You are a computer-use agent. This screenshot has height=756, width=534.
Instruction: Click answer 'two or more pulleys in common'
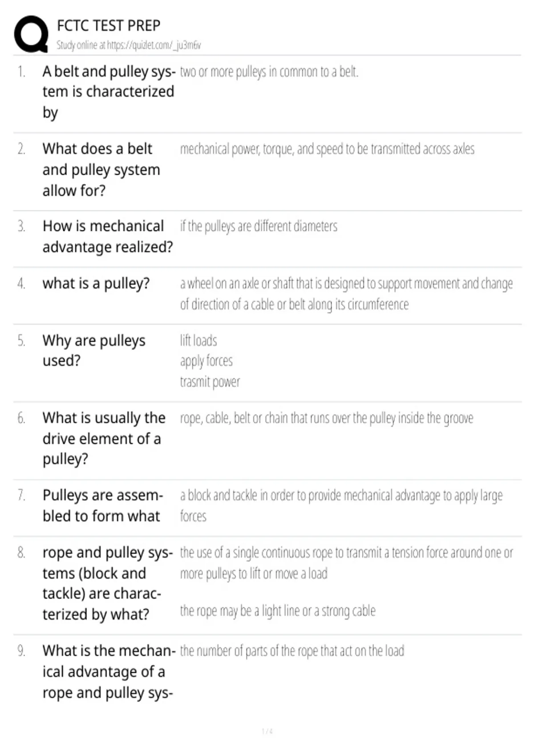[x=269, y=72]
